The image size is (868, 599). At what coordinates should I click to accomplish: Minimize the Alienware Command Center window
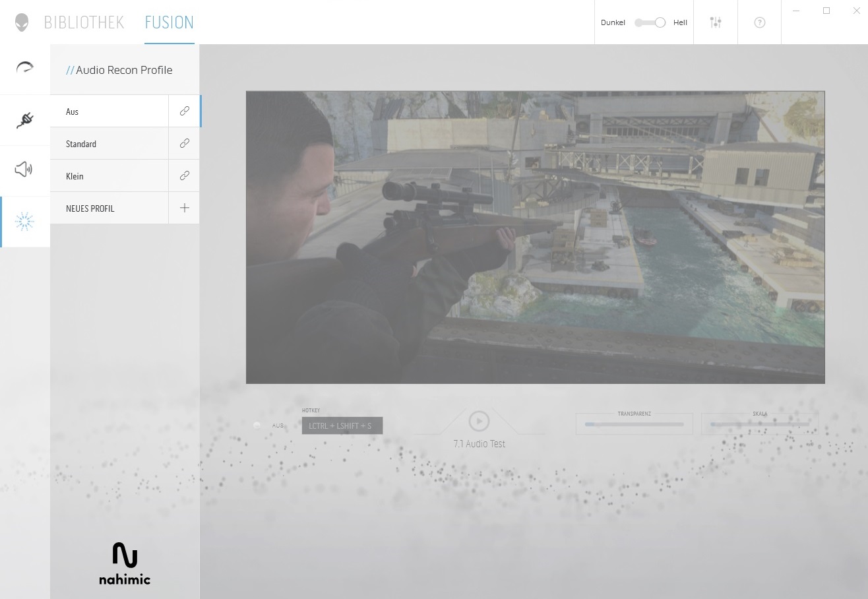pyautogui.click(x=797, y=11)
